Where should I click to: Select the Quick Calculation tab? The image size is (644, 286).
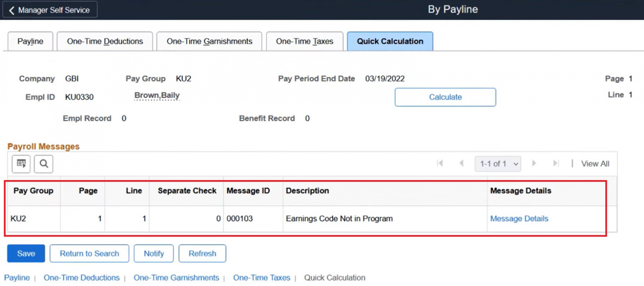pos(390,41)
